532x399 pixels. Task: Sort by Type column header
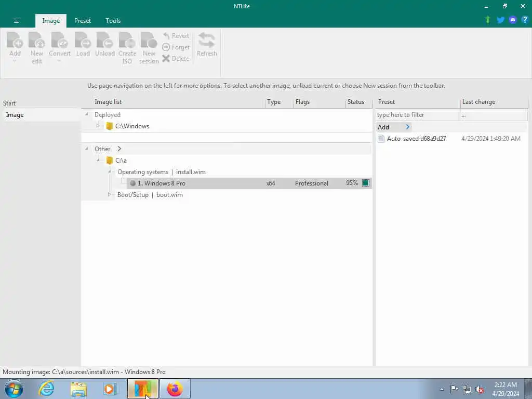pos(273,102)
